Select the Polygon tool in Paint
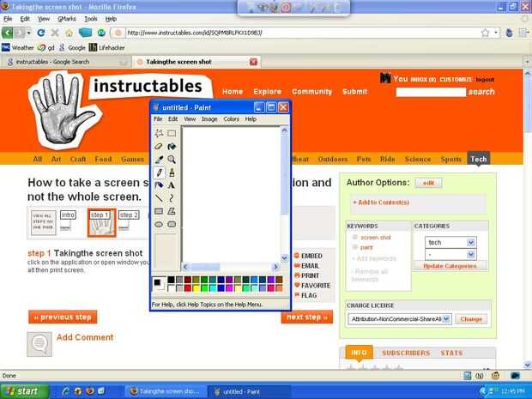This screenshot has width=532, height=399. pos(172,211)
